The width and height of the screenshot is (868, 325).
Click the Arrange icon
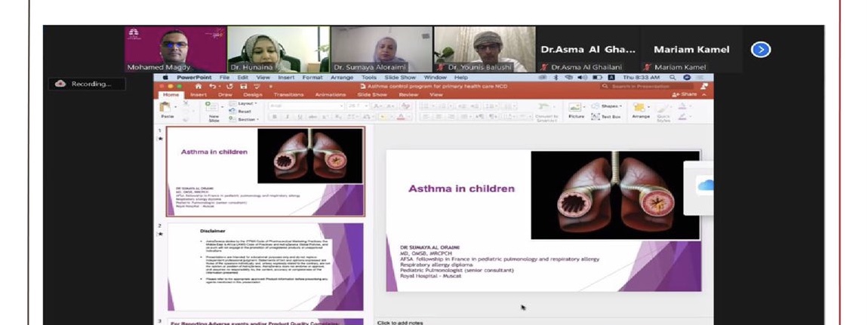(x=641, y=110)
